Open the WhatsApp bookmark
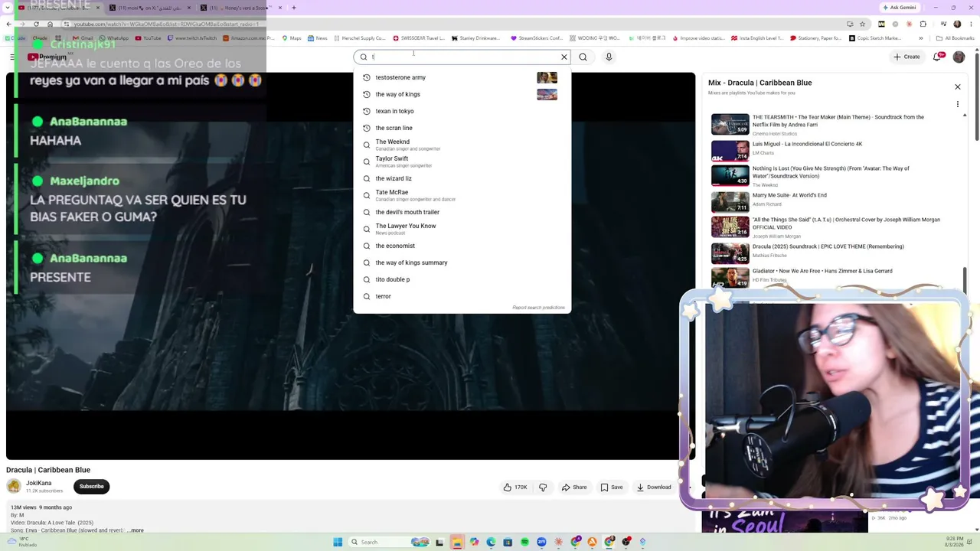This screenshot has height=551, width=980. [113, 38]
